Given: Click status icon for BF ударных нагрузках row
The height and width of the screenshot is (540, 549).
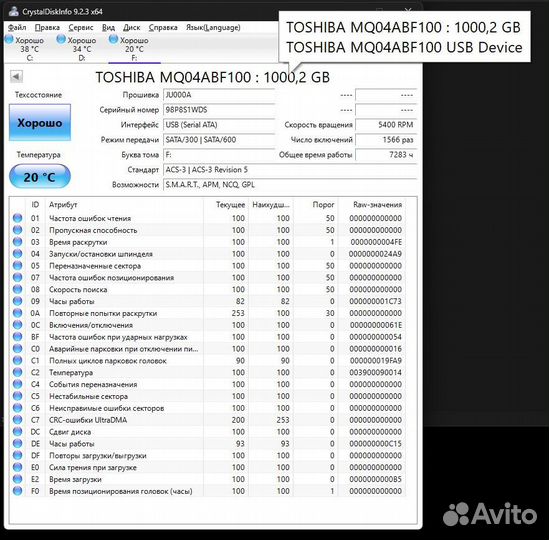Looking at the screenshot, I should (x=18, y=337).
